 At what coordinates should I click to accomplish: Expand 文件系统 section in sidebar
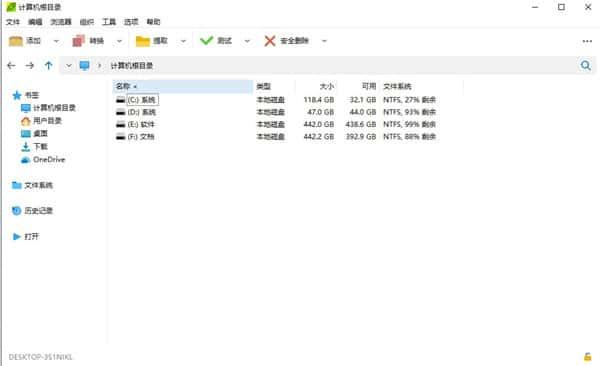[x=32, y=185]
